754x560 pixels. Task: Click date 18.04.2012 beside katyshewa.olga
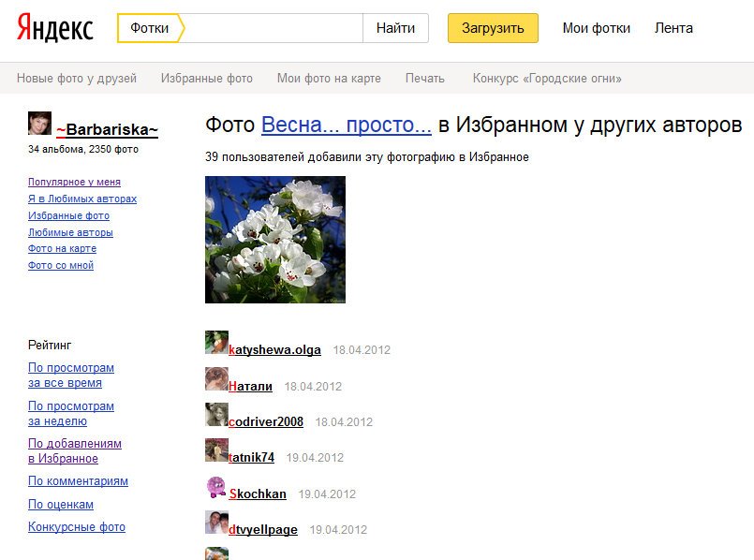(x=362, y=350)
